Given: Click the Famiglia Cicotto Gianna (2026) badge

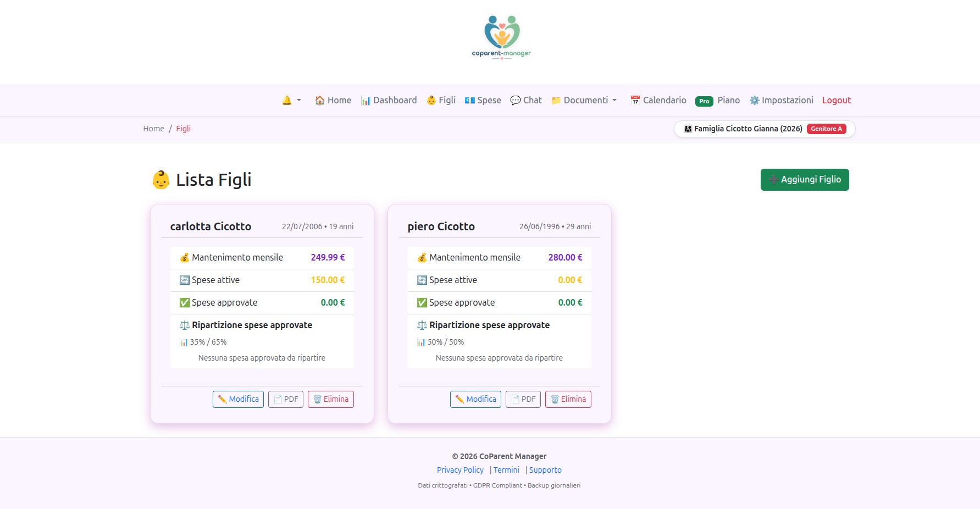Looking at the screenshot, I should click(765, 129).
